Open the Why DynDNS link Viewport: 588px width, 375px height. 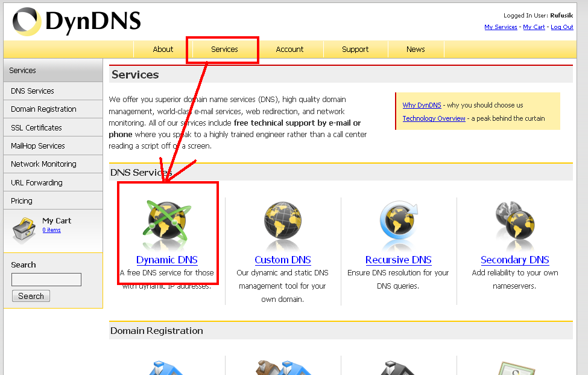click(422, 105)
